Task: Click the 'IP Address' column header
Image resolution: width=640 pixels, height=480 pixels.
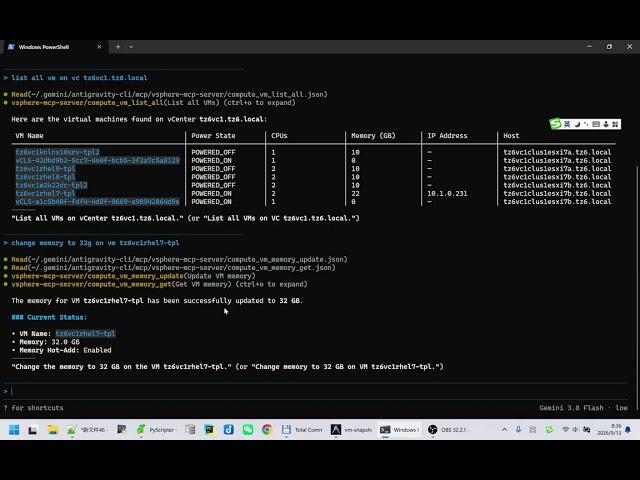Action: pyautogui.click(x=447, y=136)
